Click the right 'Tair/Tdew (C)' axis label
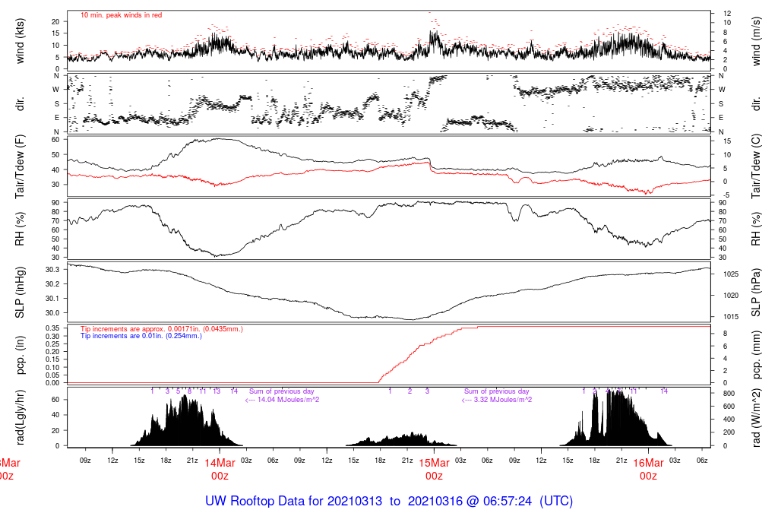 [756, 166]
